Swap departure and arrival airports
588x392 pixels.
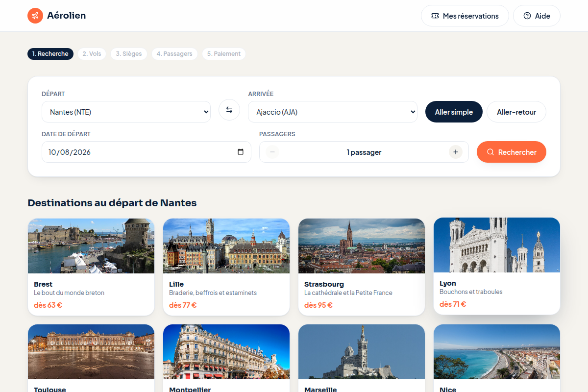tap(229, 110)
